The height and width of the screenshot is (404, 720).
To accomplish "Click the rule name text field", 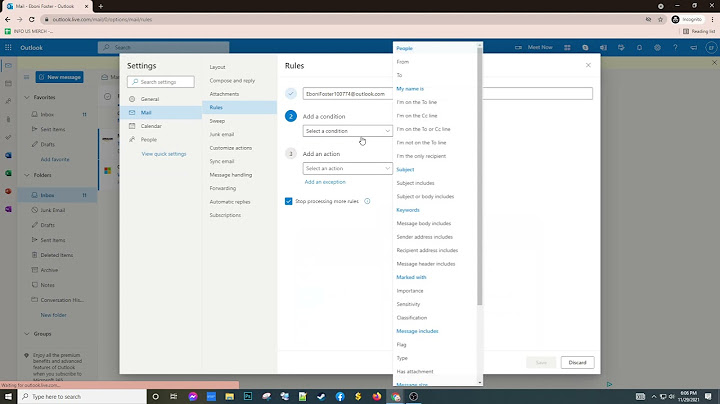I will click(x=448, y=94).
